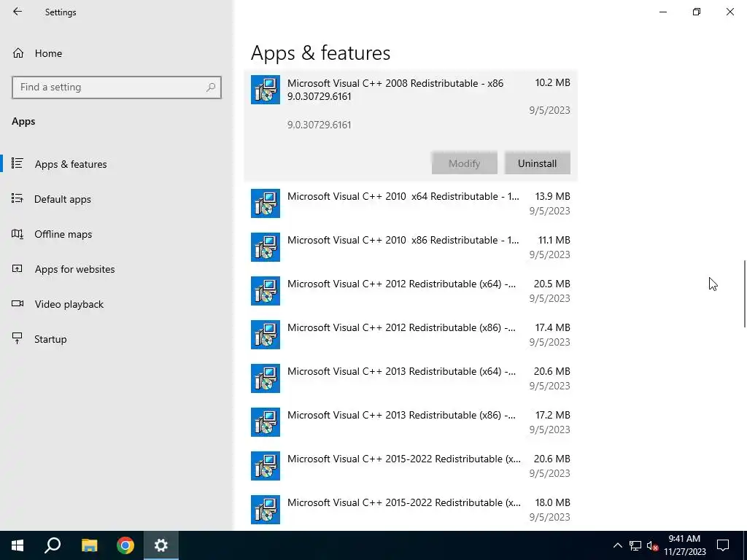This screenshot has width=747, height=560.
Task: Click the Startup sidebar icon
Action: pyautogui.click(x=18, y=338)
